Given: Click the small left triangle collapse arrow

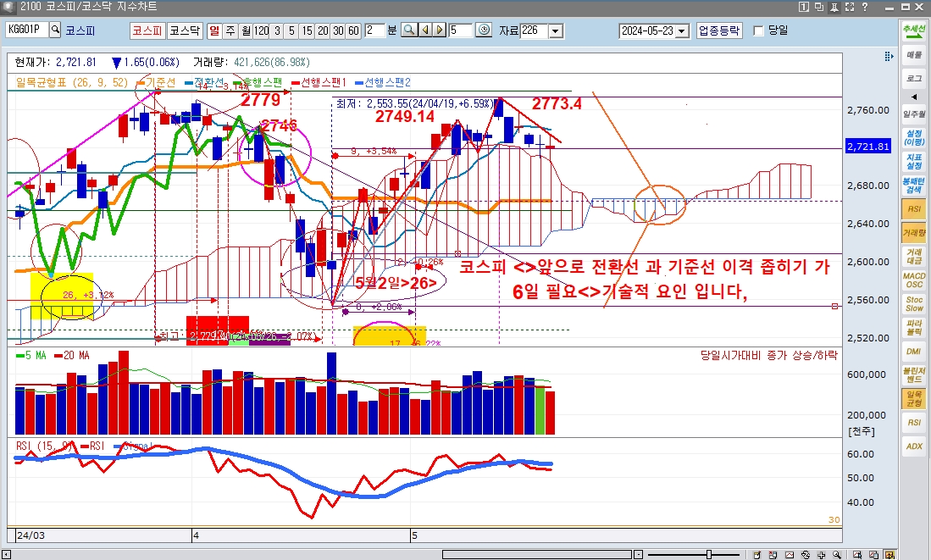Looking at the screenshot, I should [x=914, y=97].
